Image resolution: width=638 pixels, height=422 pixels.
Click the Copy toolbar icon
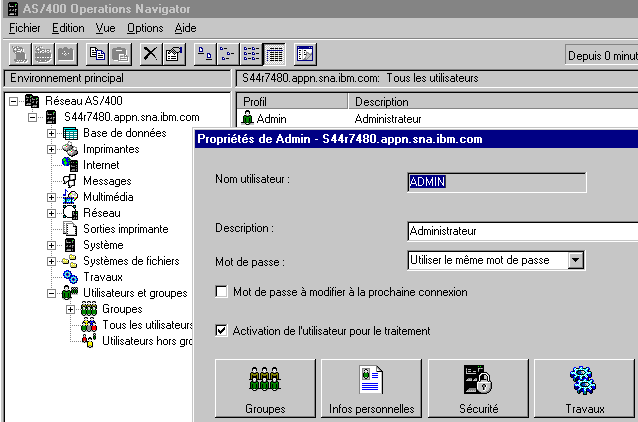(x=97, y=54)
